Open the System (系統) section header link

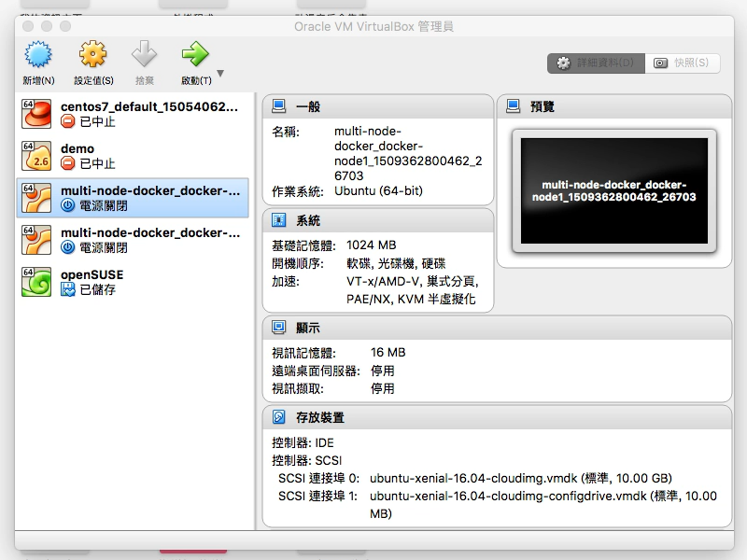coord(308,220)
